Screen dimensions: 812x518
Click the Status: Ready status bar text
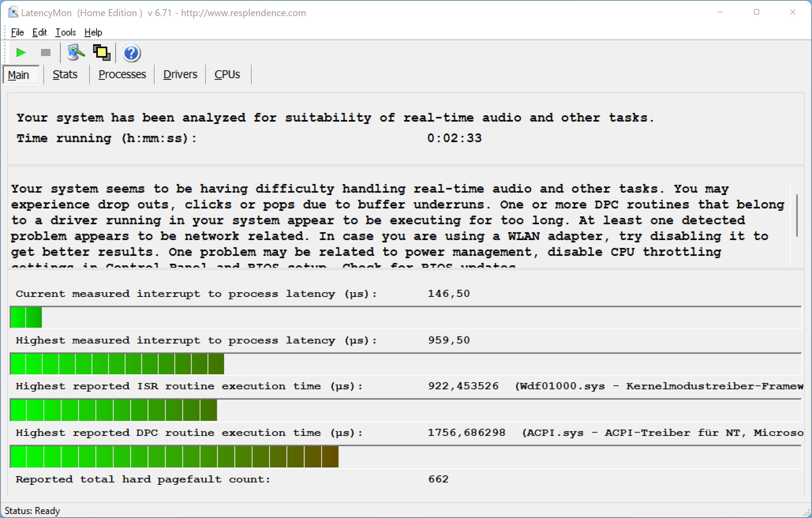(x=32, y=511)
